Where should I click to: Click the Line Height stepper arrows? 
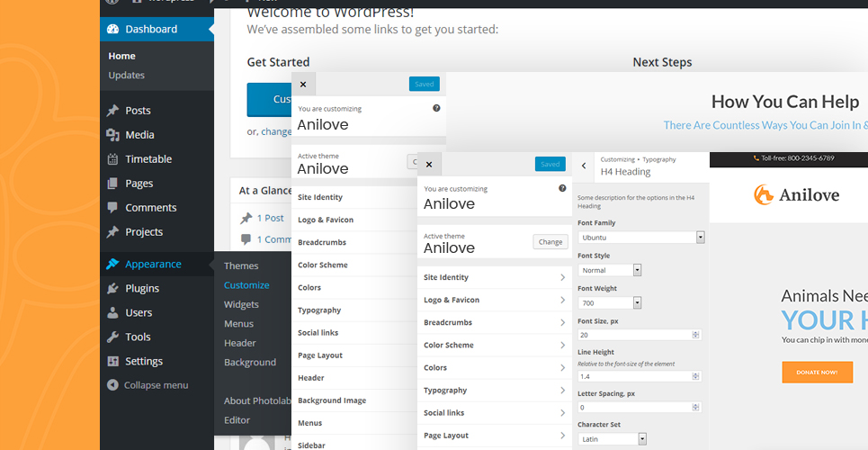[x=696, y=376]
